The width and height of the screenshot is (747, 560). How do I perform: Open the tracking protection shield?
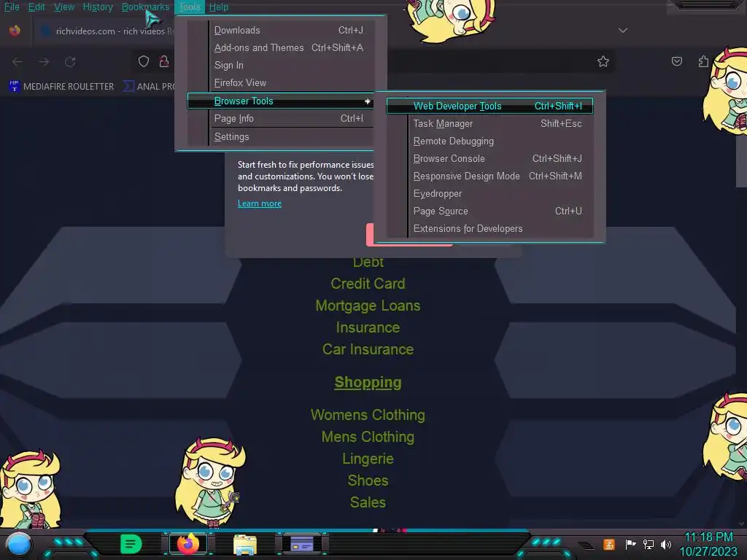[144, 61]
